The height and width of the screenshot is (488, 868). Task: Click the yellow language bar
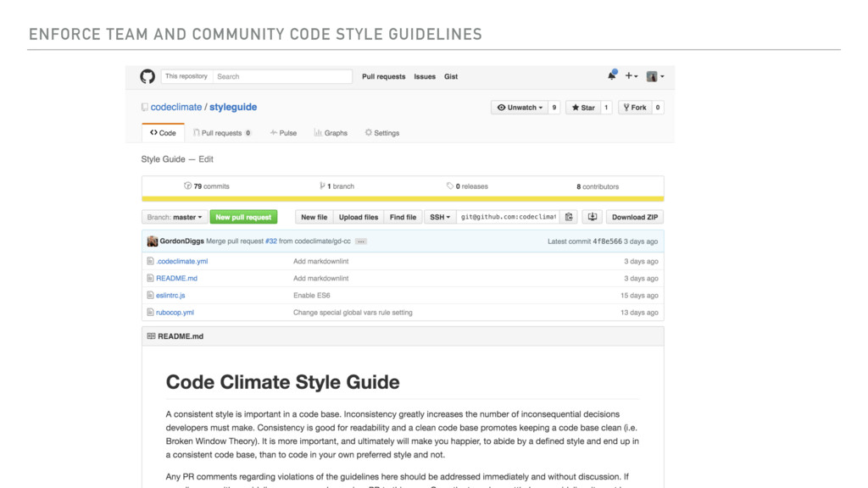(x=403, y=198)
